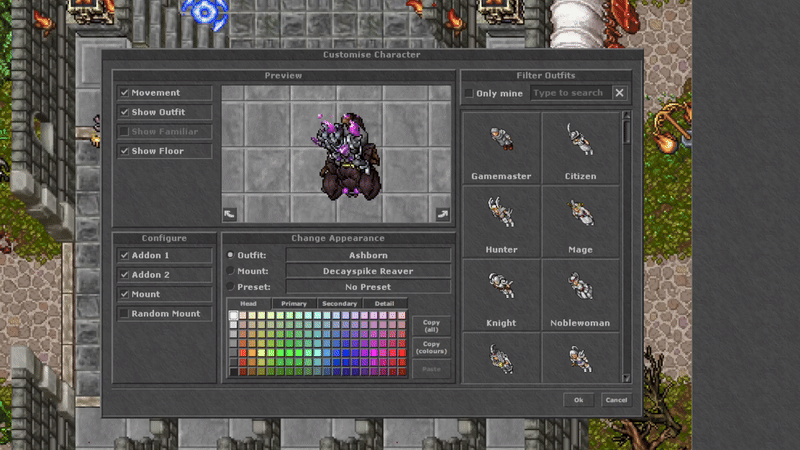
Task: Cancel the character customisation
Action: pyautogui.click(x=616, y=400)
